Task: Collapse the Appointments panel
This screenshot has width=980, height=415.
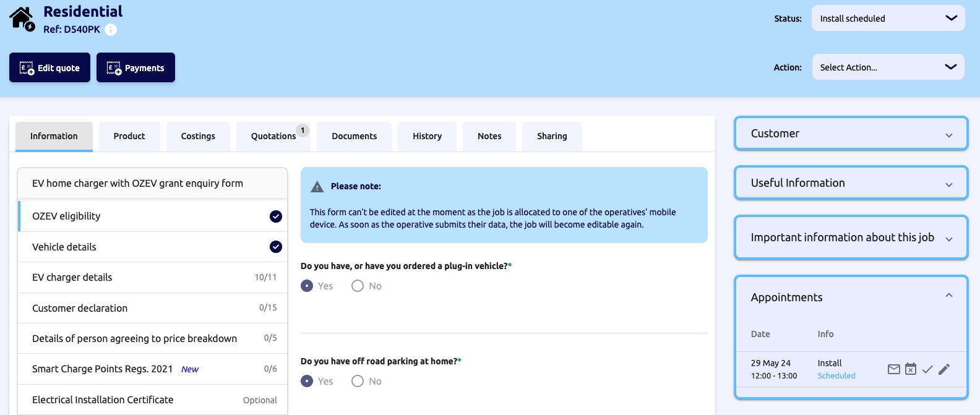Action: (948, 296)
